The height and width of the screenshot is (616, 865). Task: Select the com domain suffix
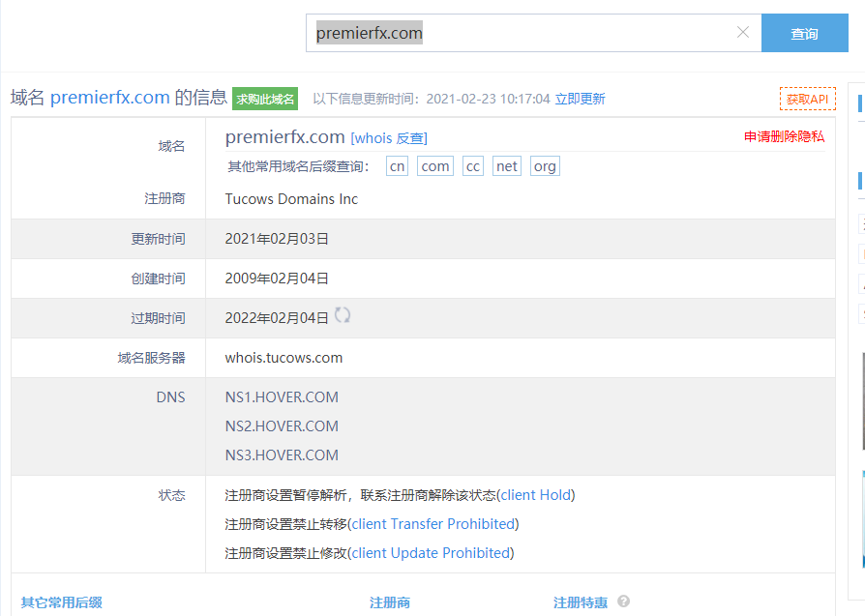pos(435,166)
